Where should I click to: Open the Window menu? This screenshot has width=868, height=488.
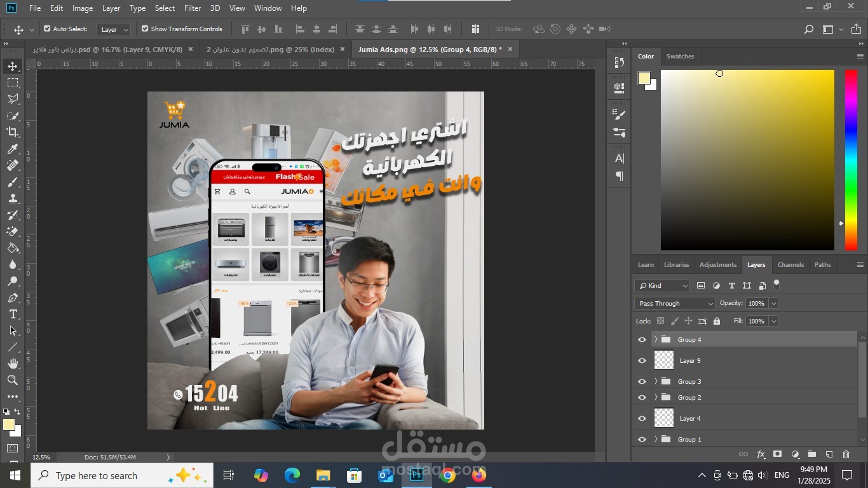point(268,8)
